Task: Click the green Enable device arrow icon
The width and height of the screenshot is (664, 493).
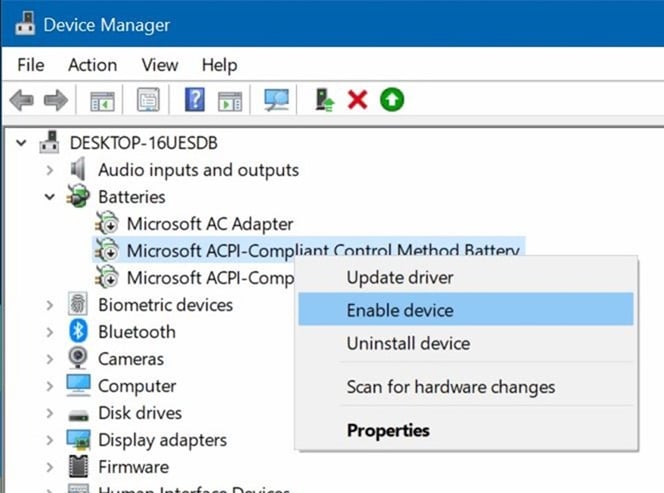Action: (x=392, y=100)
